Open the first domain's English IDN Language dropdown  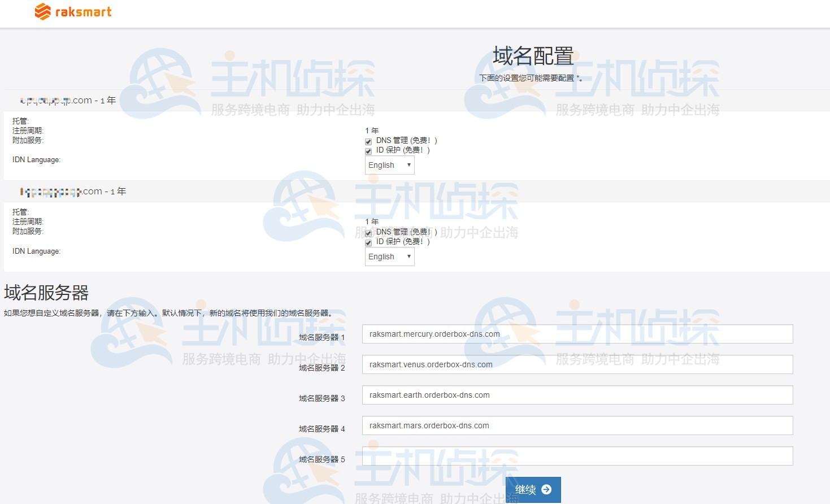point(389,164)
